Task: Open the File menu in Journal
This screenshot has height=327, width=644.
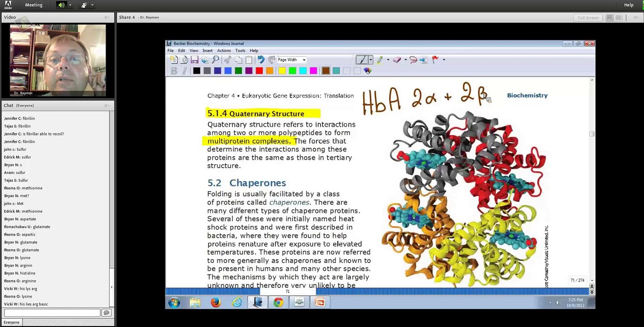Action: (171, 50)
